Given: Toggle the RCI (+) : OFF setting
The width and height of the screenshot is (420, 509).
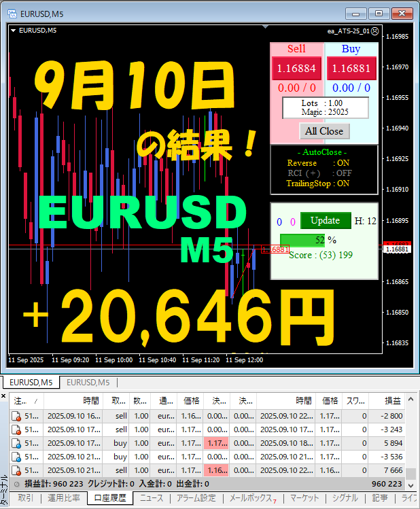Looking at the screenshot, I should pos(319,173).
